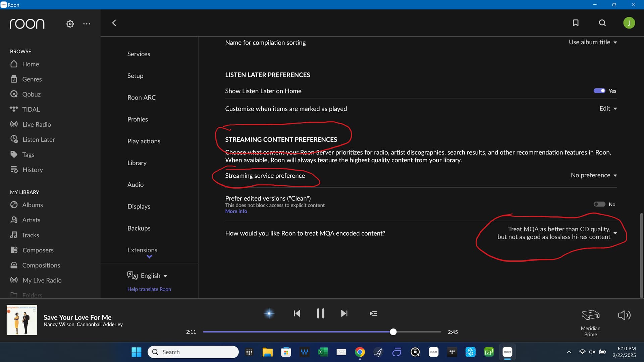Click the settings page scrollbar

tap(641, 255)
